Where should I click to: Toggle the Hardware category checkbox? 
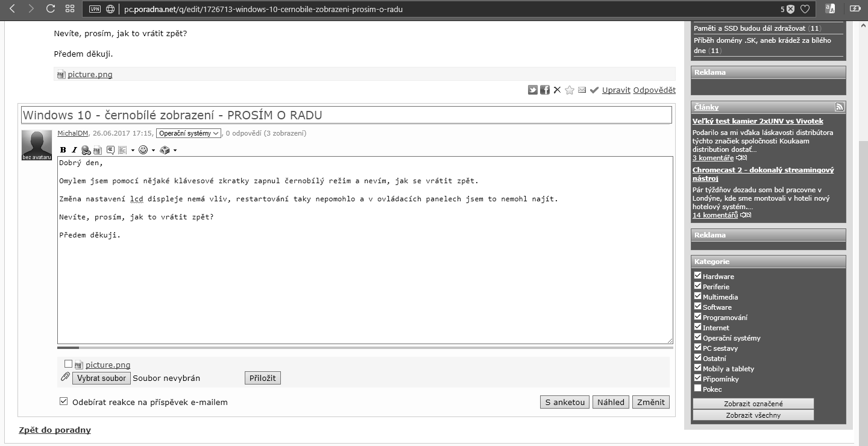tap(698, 275)
